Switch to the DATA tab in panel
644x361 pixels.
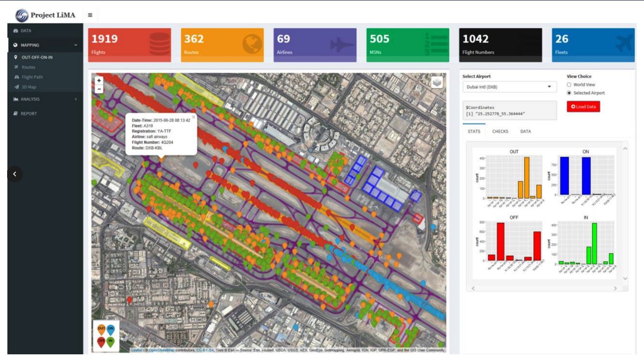click(525, 131)
